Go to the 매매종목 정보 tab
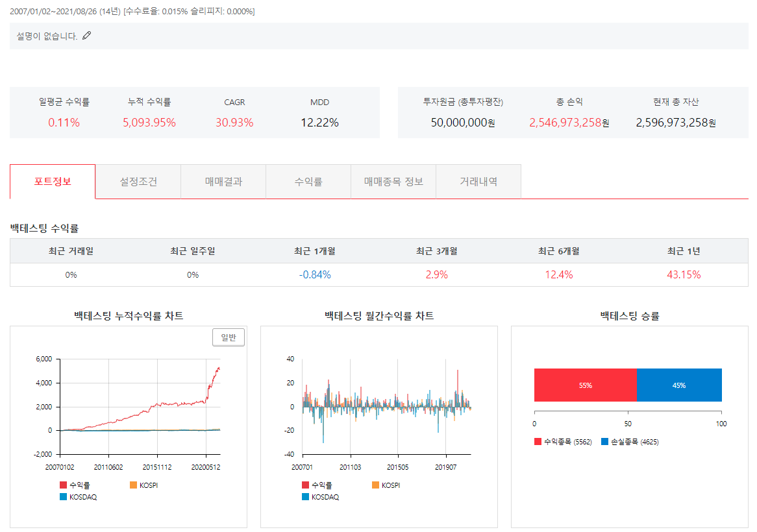The width and height of the screenshot is (757, 532). (393, 182)
